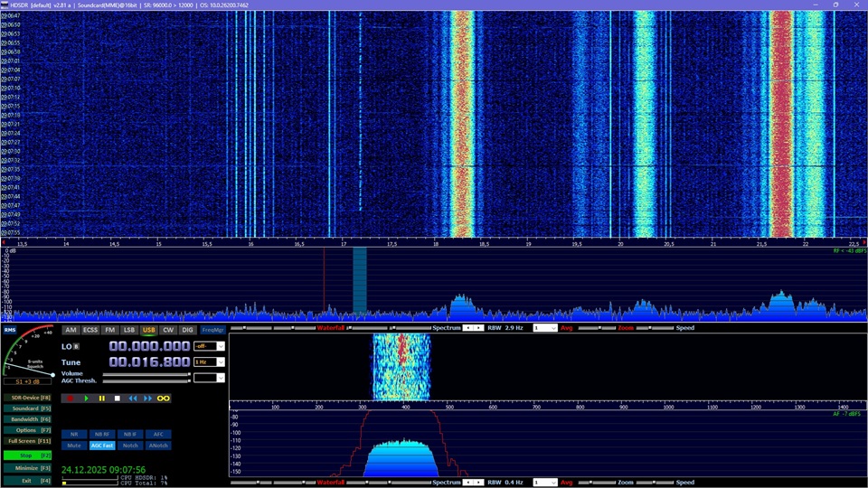This screenshot has height=488, width=868.
Task: Expand the upper Avg value dropdown
Action: coord(552,328)
